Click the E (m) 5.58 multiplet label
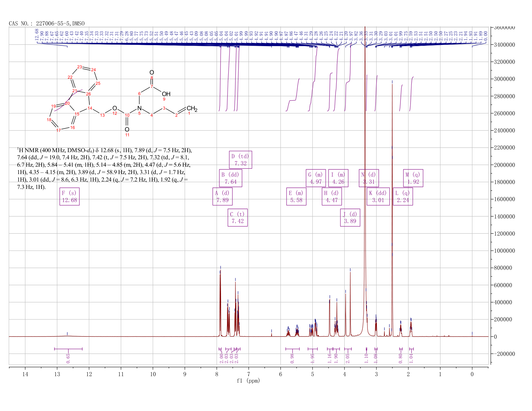 (296, 196)
